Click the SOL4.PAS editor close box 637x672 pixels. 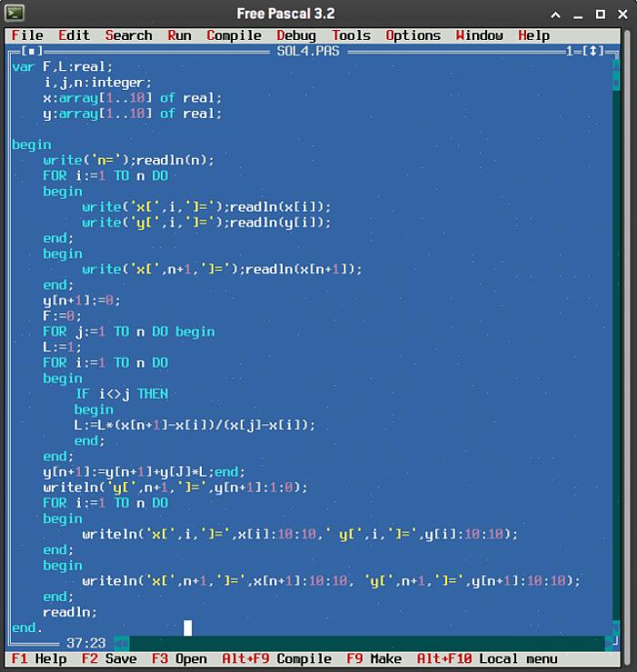coord(32,52)
